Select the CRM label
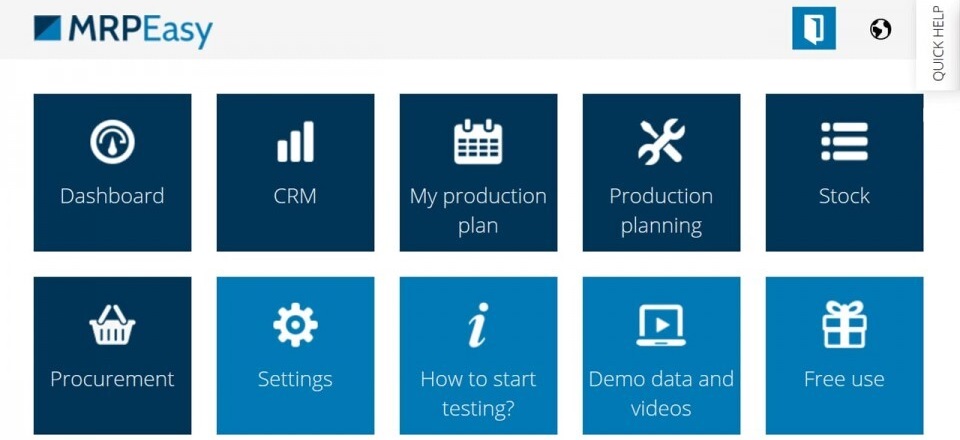This screenshot has height=440, width=960. click(x=295, y=196)
